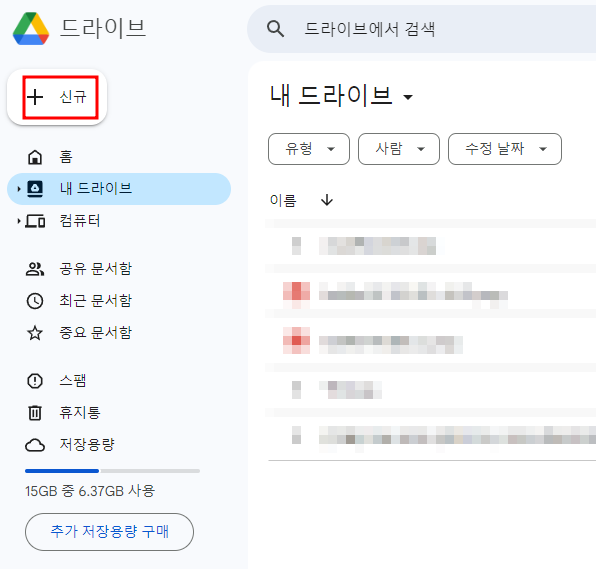The image size is (596, 569).
Task: Open the 사람 filter dropdown
Action: coord(399,149)
